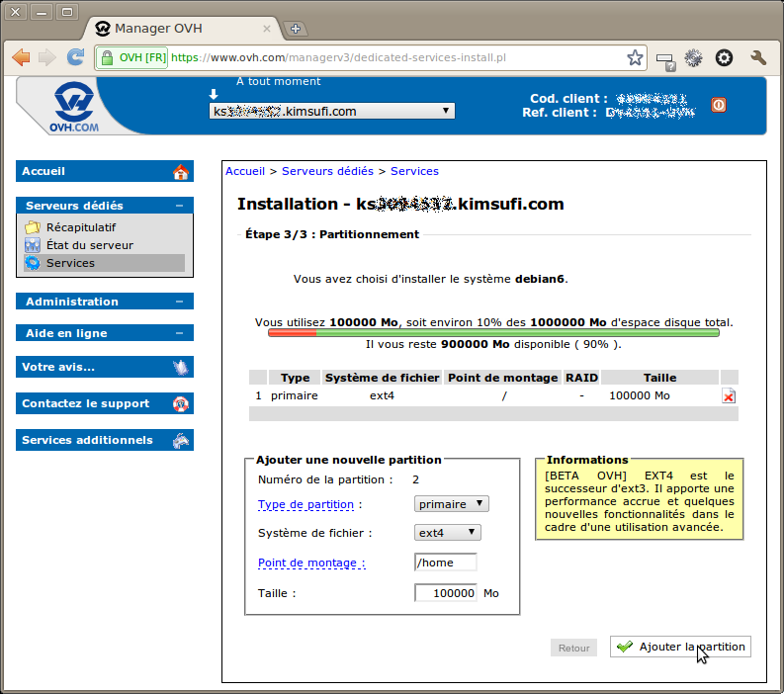Click the Accueil breadcrumb link
Screen dimensions: 784x694
tap(245, 171)
